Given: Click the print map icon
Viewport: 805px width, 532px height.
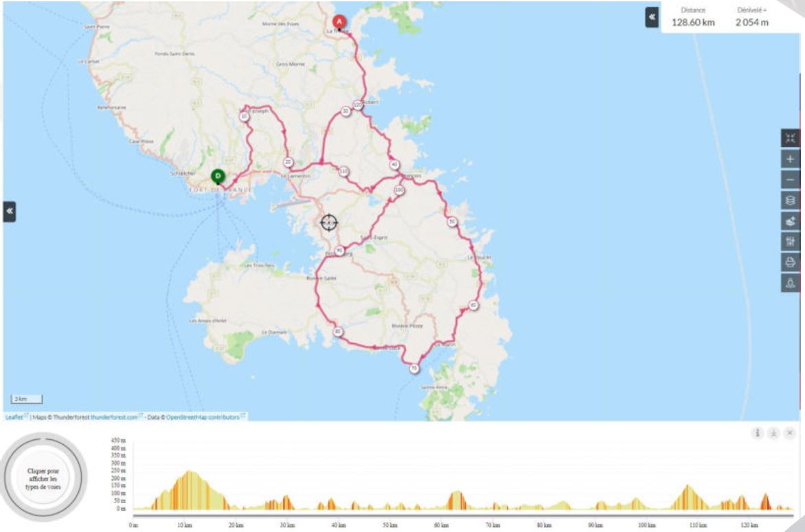Looking at the screenshot, I should pos(790,262).
